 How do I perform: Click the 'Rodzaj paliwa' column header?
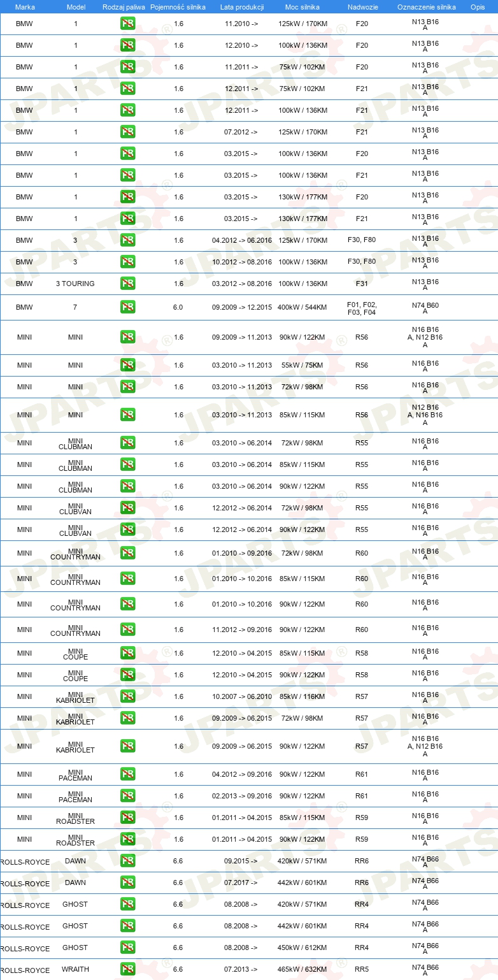tap(124, 6)
